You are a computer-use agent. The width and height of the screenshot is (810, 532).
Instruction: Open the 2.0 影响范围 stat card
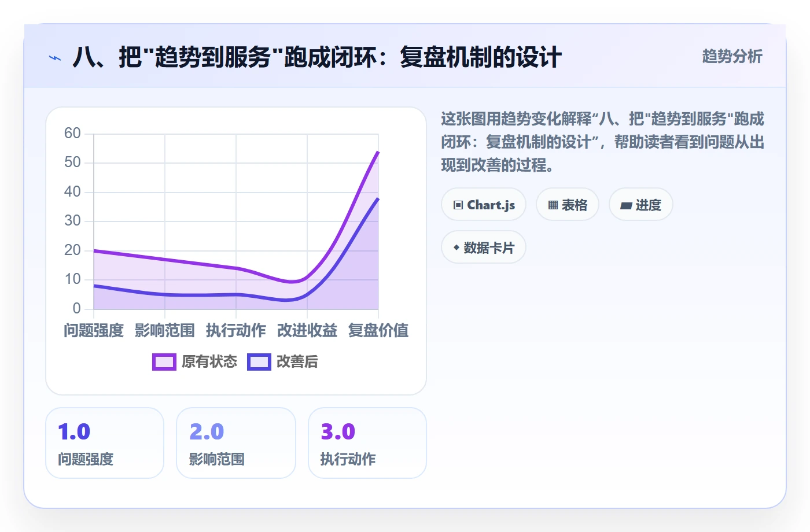236,443
